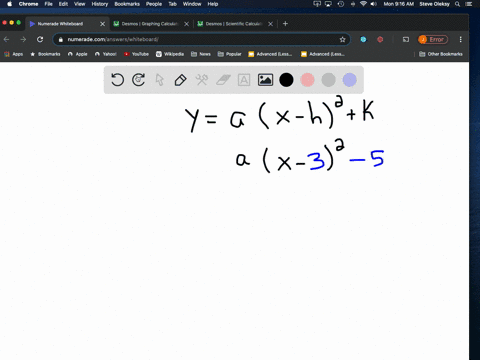Go forward with the browser forward arrow

pos(23,39)
